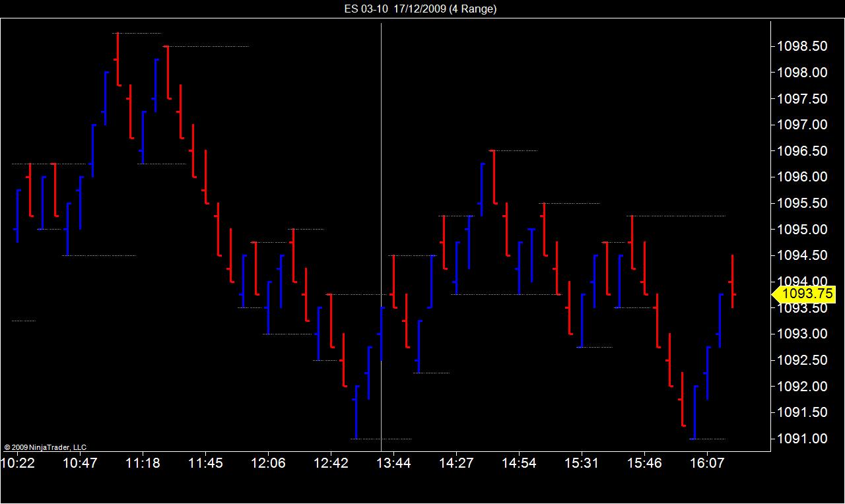
Task: Click the chart title ES 03-10 17/12/2009 (4 Range)
Action: (x=420, y=9)
